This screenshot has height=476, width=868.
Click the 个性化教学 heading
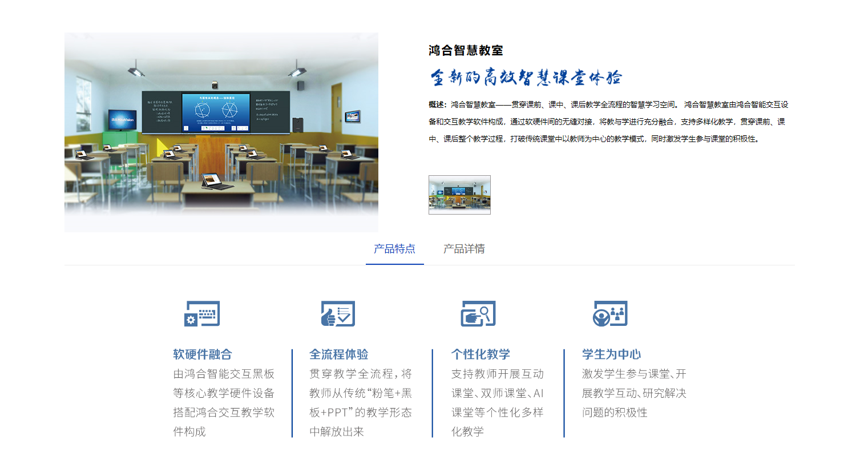click(x=481, y=354)
